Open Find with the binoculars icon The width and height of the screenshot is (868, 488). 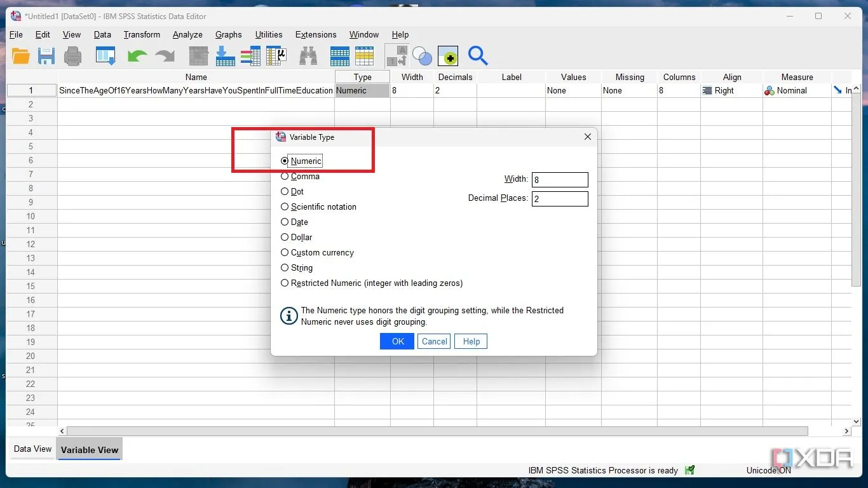coord(309,56)
